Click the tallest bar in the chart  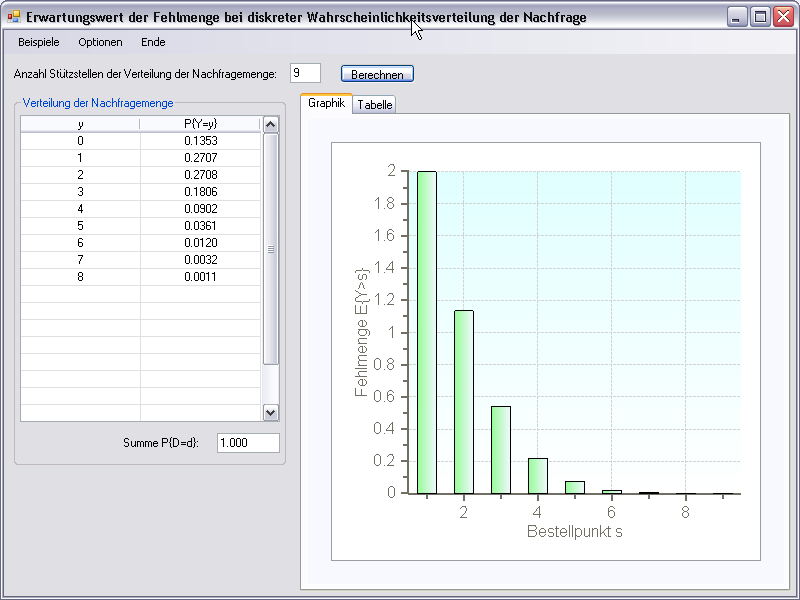click(x=426, y=332)
